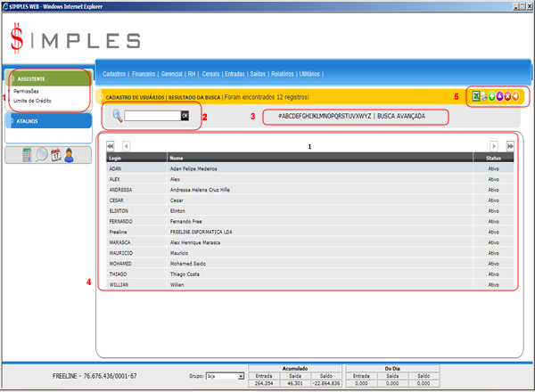Image resolution: width=535 pixels, height=392 pixels.
Task: Click the green add record icon
Action: [492, 95]
